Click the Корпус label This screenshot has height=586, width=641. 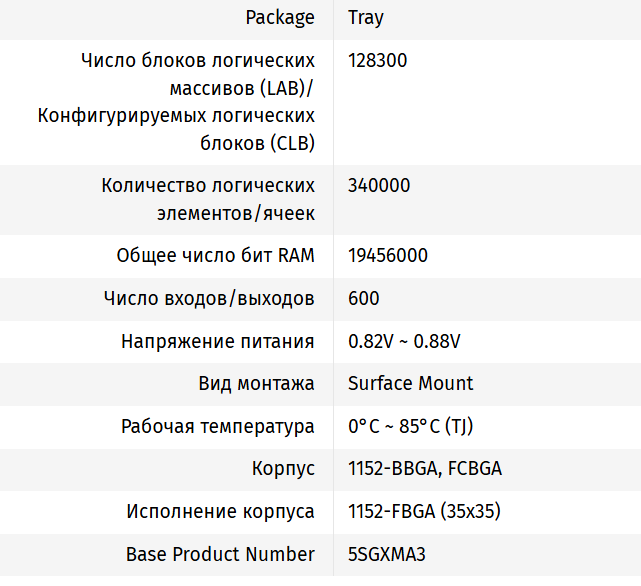283,469
